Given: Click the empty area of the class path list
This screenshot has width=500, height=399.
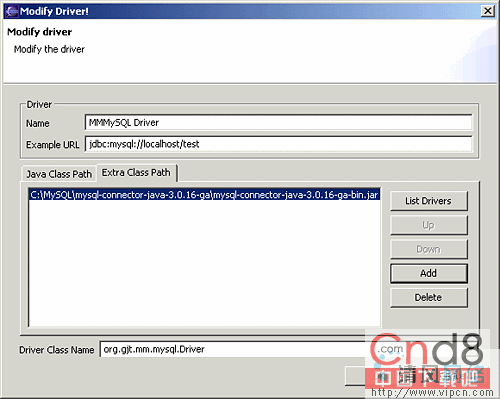Looking at the screenshot, I should click(204, 263).
